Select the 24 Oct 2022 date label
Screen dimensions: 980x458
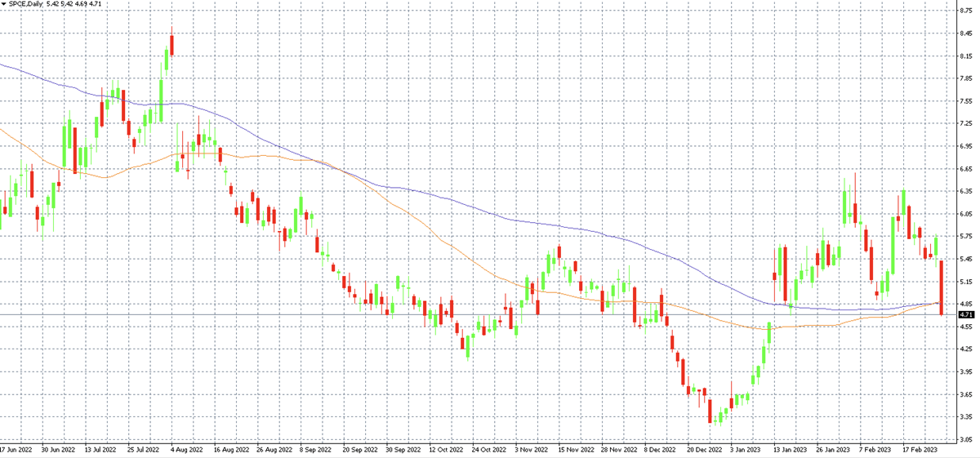coord(489,449)
